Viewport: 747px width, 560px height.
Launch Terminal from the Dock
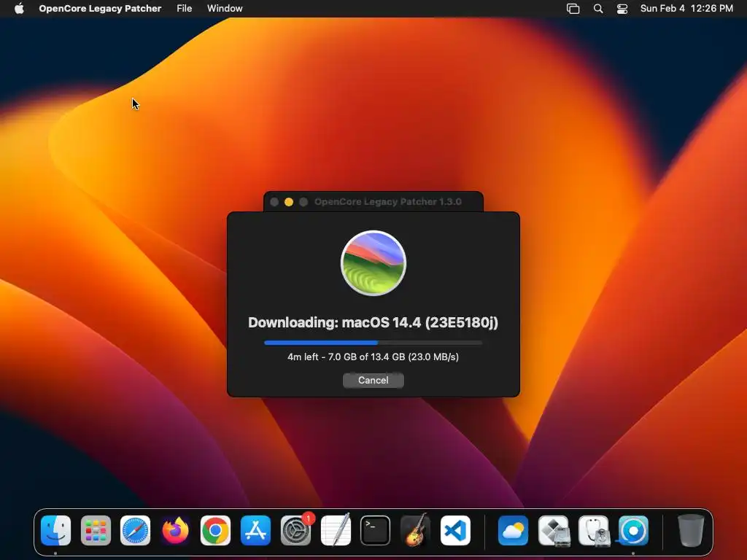click(x=376, y=531)
